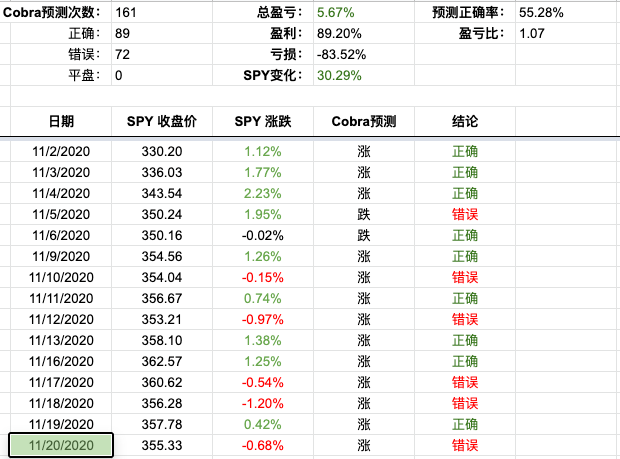This screenshot has height=459, width=620.
Task: Select change cell -0.15%
Action: pyautogui.click(x=263, y=277)
